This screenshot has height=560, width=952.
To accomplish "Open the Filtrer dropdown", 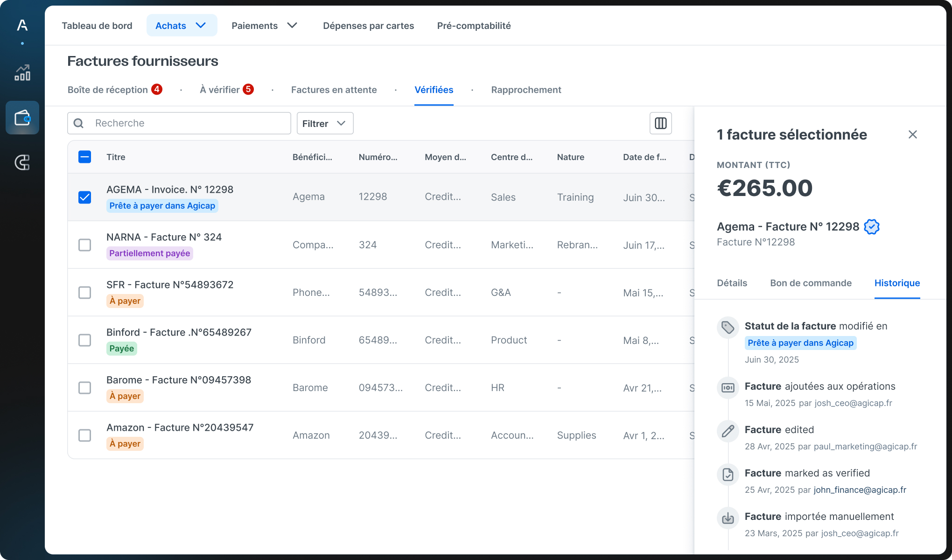I will (324, 123).
